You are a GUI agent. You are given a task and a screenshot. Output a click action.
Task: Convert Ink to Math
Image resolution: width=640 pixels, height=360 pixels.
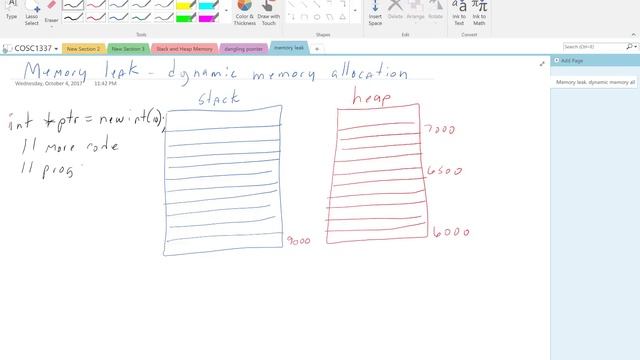[479, 13]
